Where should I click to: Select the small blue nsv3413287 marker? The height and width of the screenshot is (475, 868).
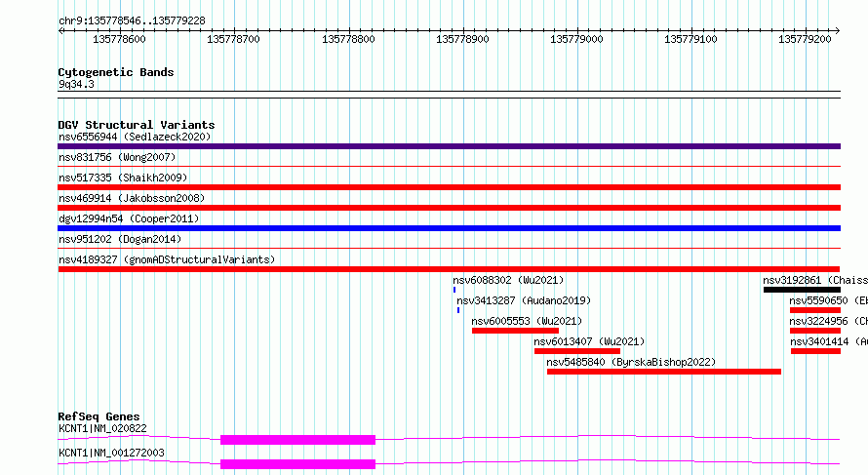coord(458,310)
